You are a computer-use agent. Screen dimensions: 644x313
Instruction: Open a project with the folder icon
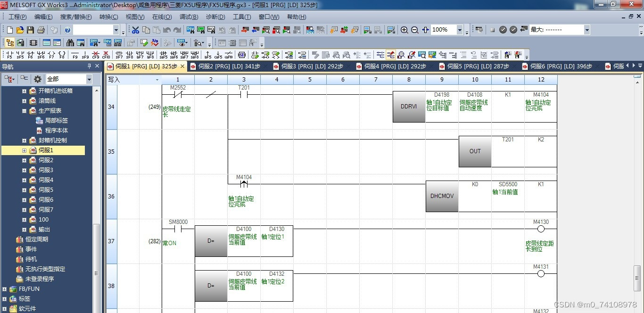click(20, 30)
